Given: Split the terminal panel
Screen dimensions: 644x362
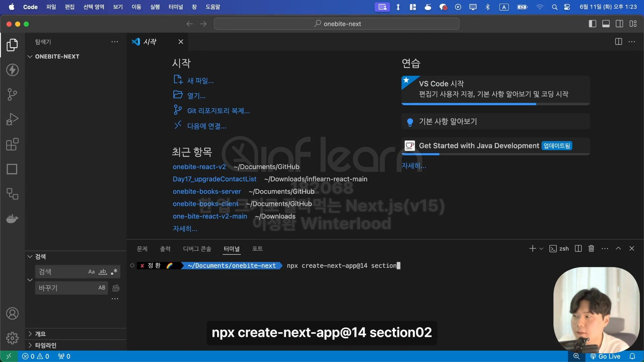Looking at the screenshot, I should coord(578,248).
